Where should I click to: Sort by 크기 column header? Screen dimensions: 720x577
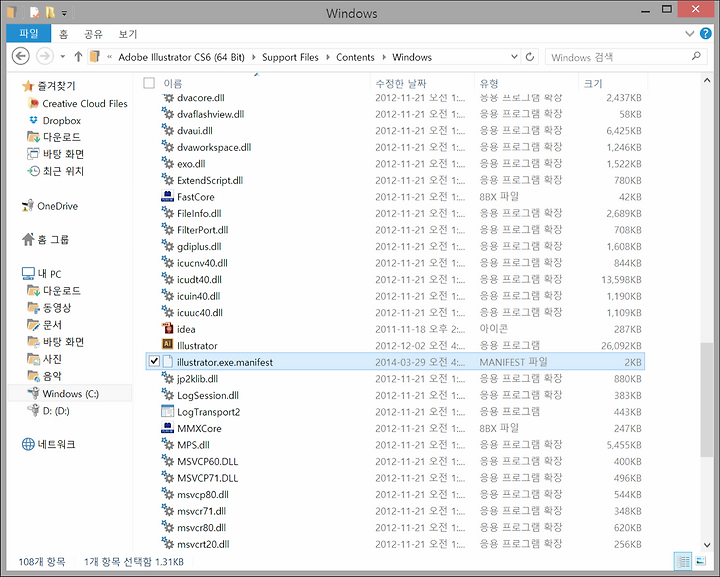coord(593,84)
